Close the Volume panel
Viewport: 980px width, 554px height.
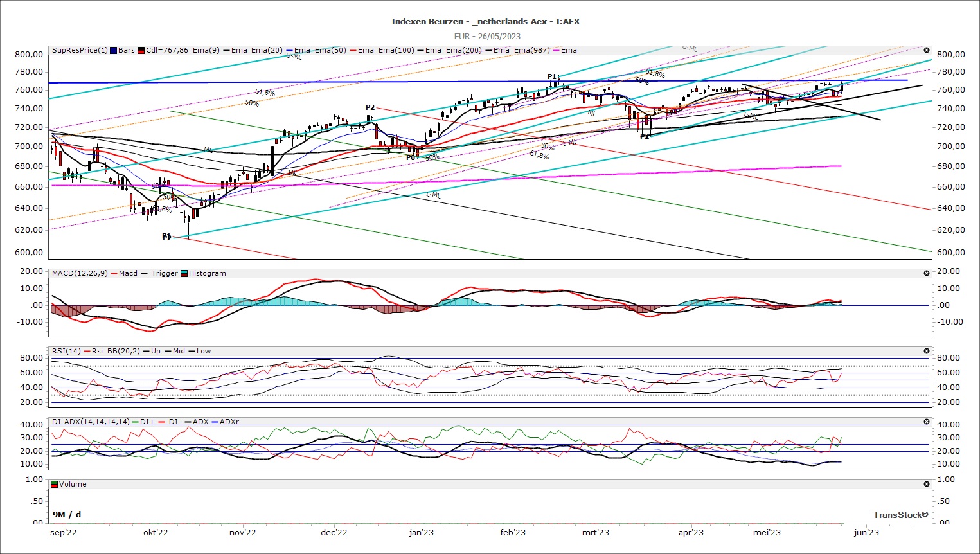[x=927, y=484]
